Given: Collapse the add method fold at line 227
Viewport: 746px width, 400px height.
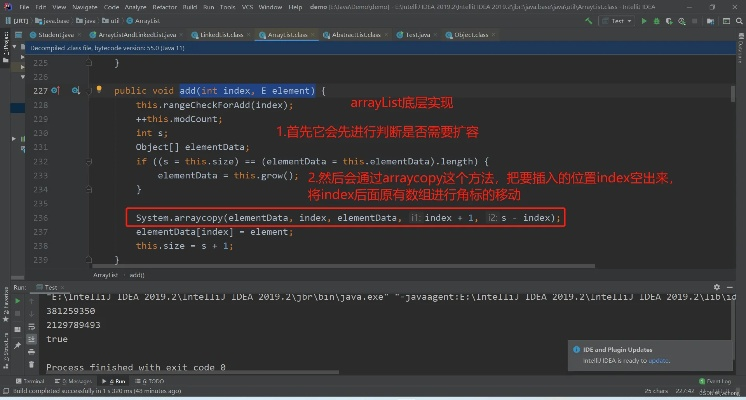Looking at the screenshot, I should [x=89, y=91].
